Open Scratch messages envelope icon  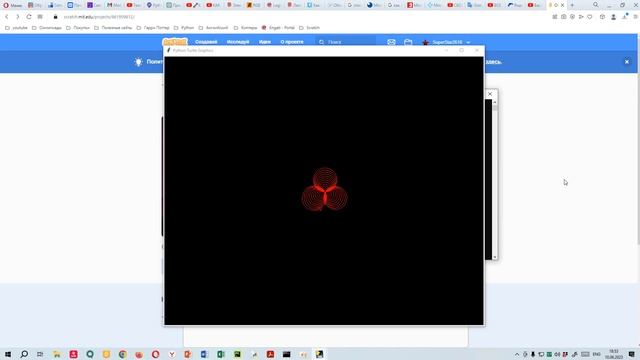[391, 42]
